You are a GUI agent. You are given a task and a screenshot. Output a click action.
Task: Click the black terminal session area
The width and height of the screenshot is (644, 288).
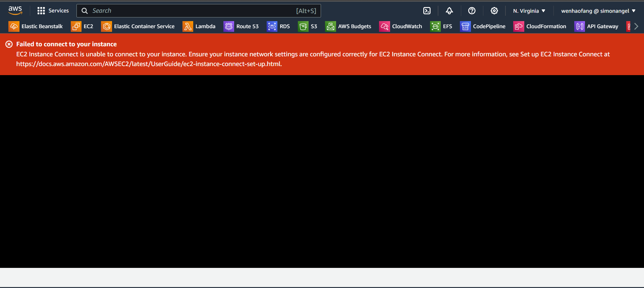point(322,171)
